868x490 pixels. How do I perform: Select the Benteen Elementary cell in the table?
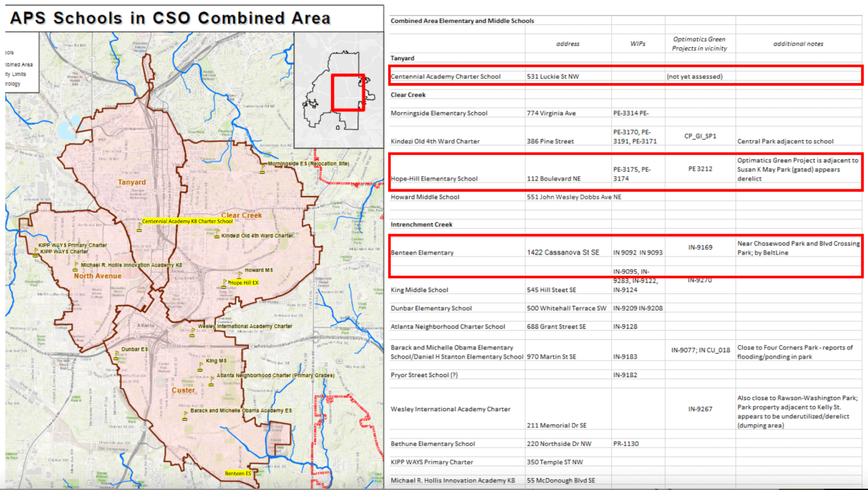pos(422,252)
